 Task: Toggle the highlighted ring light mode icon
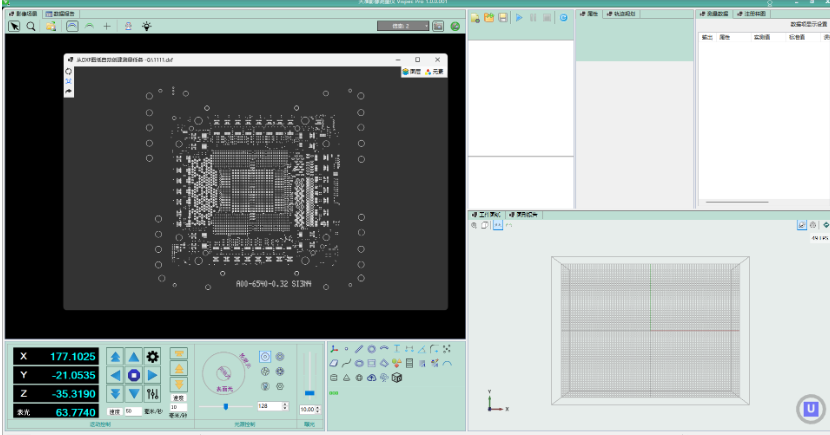tap(265, 357)
